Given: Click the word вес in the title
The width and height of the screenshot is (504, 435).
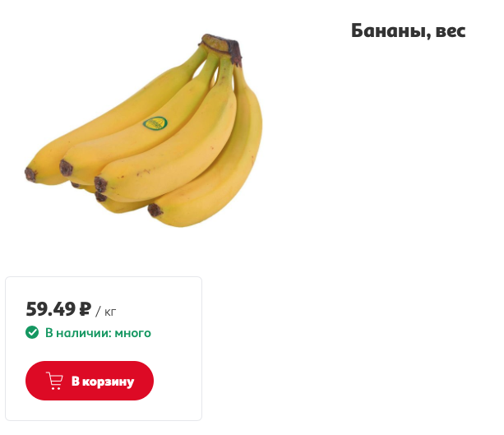Looking at the screenshot, I should pyautogui.click(x=451, y=31).
